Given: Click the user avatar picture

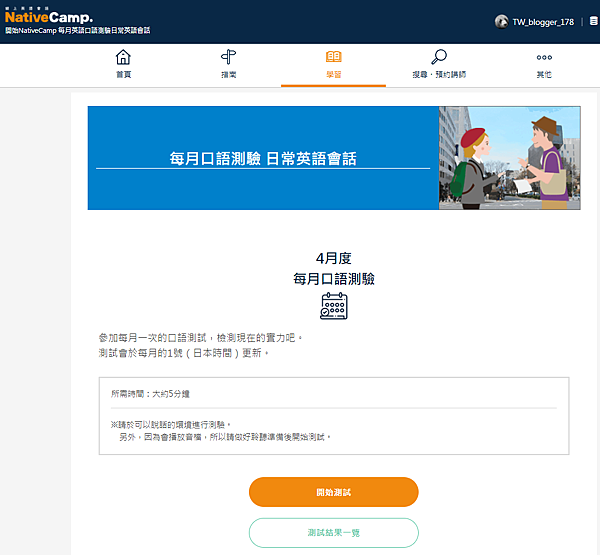Looking at the screenshot, I should point(501,22).
